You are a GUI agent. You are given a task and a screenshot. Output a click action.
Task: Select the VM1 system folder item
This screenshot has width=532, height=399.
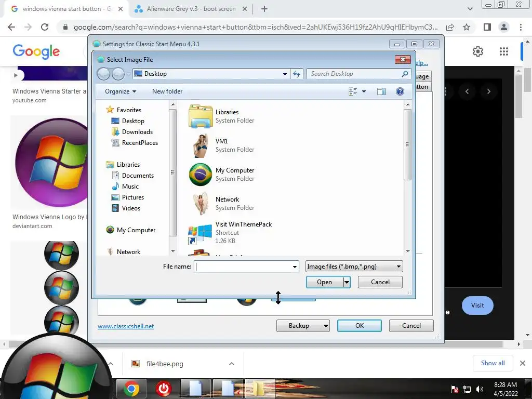point(221,145)
